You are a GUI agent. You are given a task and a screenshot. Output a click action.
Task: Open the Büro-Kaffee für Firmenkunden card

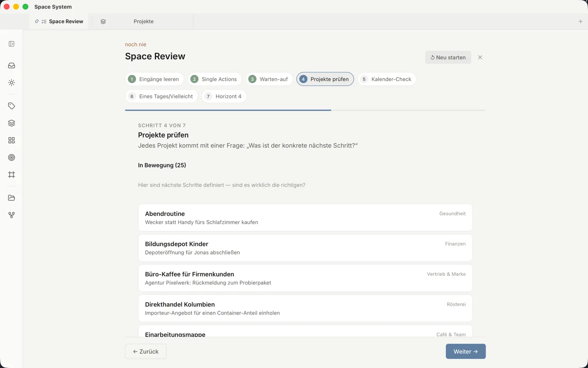(305, 278)
